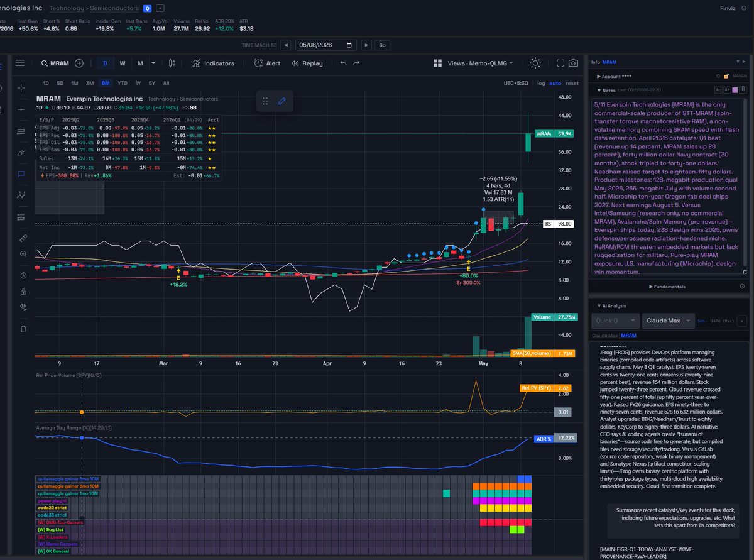Image resolution: width=754 pixels, height=560 pixels.
Task: Decrease notes font size A-
Action: [x=718, y=90]
